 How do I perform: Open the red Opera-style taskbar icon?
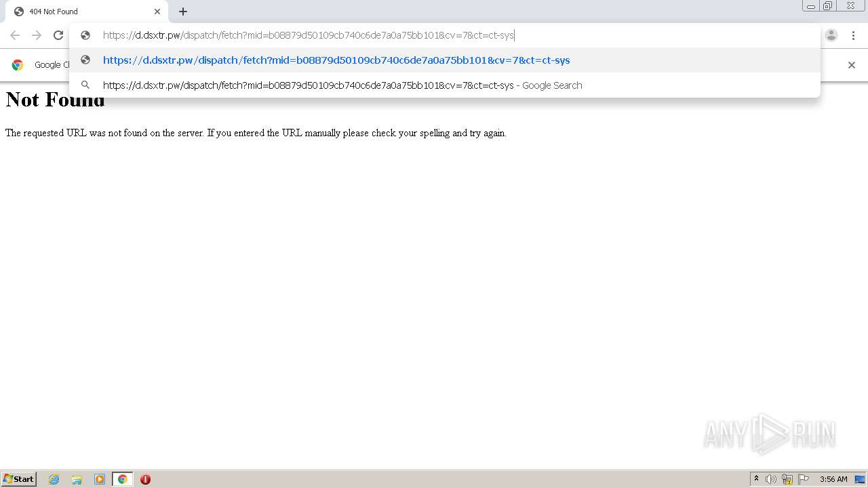145,479
